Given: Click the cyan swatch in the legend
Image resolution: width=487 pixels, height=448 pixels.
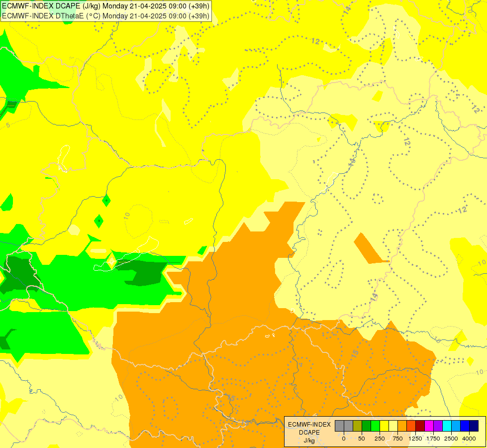Looking at the screenshot, I should point(447,426).
